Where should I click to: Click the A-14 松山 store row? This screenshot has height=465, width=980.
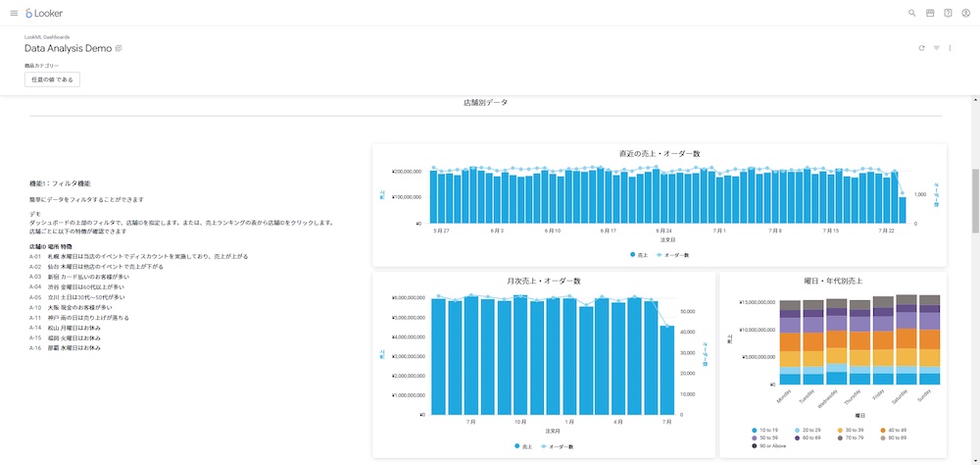(65, 328)
